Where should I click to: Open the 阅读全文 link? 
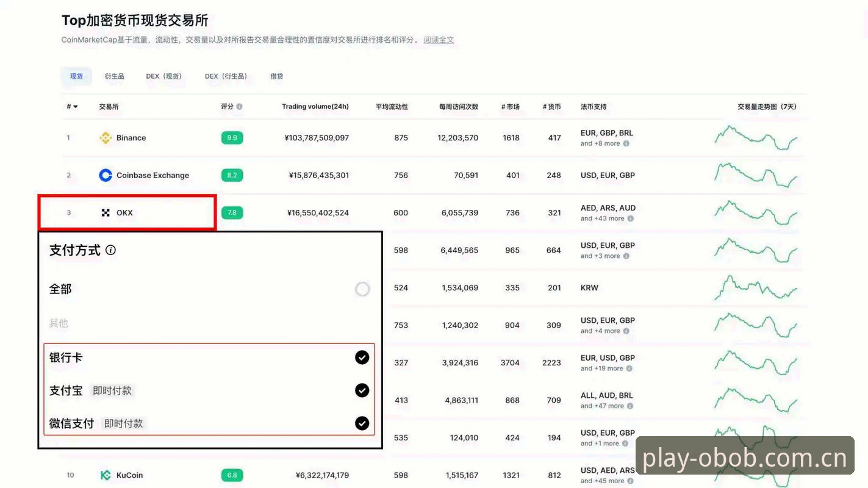click(439, 40)
